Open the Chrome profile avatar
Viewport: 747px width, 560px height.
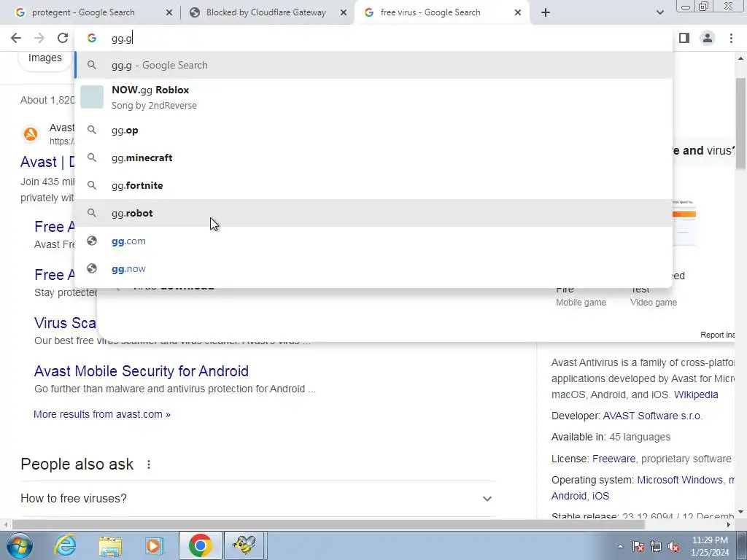pos(708,38)
